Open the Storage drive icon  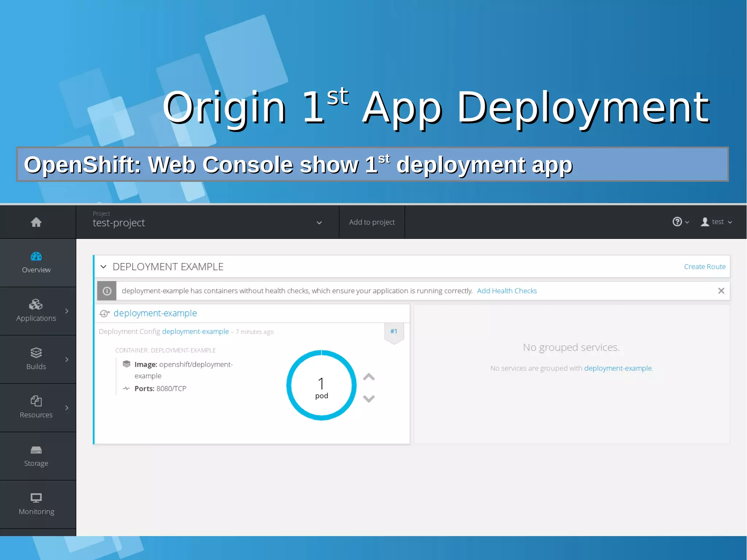[36, 450]
